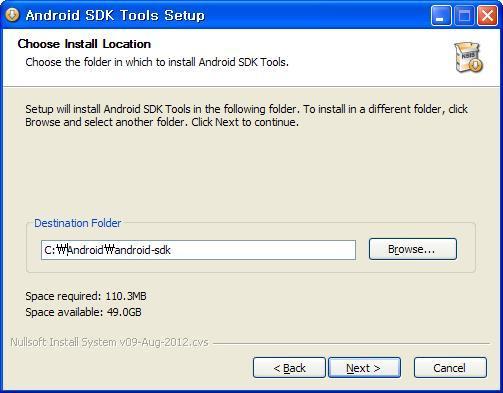Click the disabled maximize window button
Viewport: 503px width, 393px height.
[x=464, y=15]
